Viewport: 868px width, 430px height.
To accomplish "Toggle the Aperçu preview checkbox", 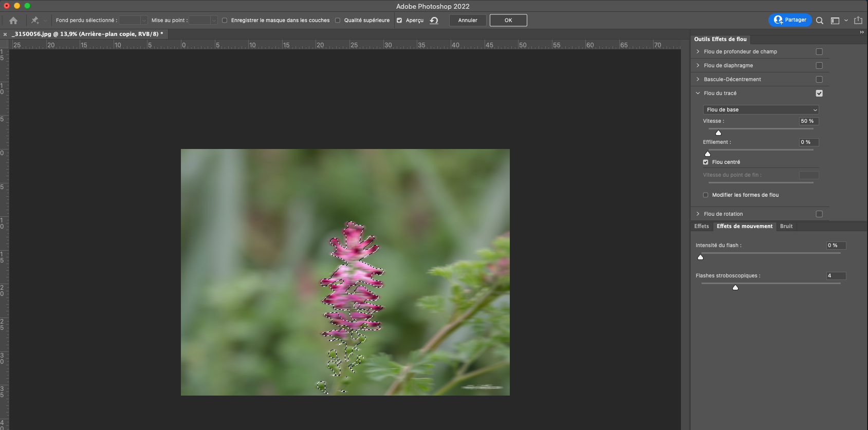I will (399, 21).
